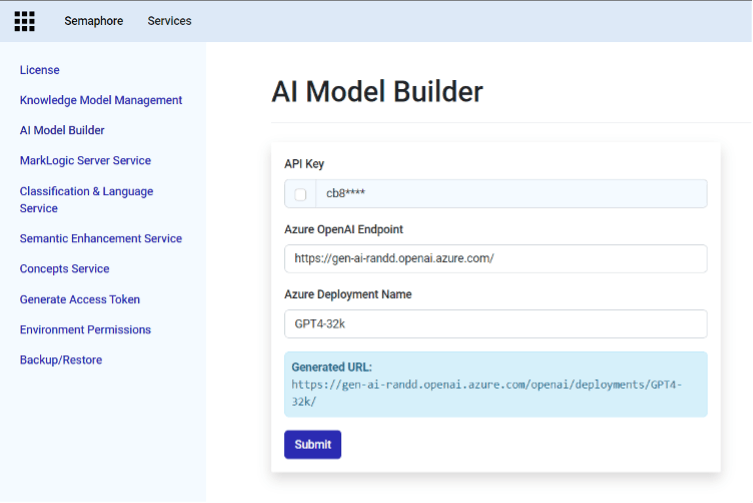Go to Semantic Enhancement Service
Screen dimensions: 753x503
[101, 238]
